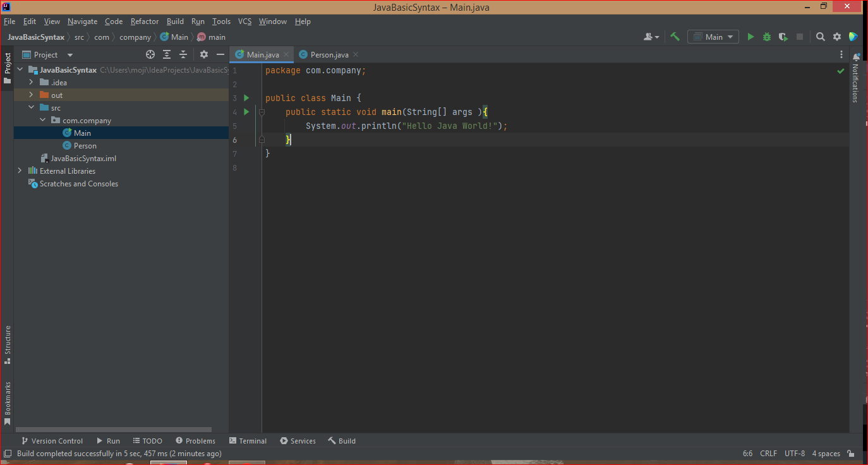Open the Services tool window
This screenshot has width=868, height=465.
298,441
